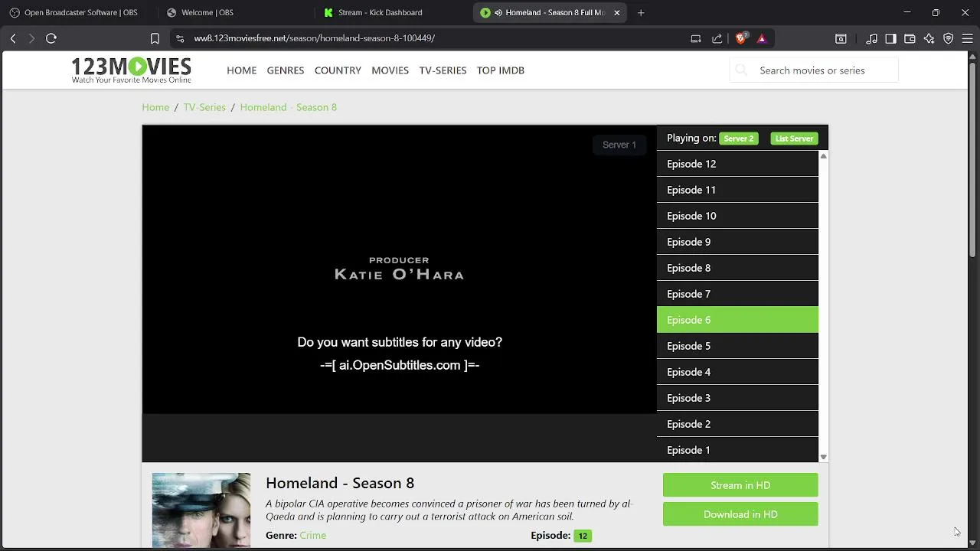Open the Brave VPN shield icon
This screenshot has height=551, width=980.
coord(948,38)
